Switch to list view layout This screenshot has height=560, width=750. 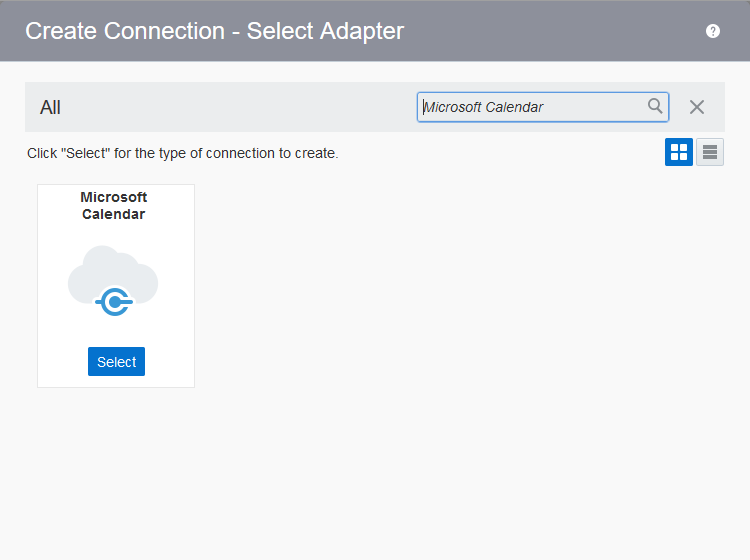710,152
